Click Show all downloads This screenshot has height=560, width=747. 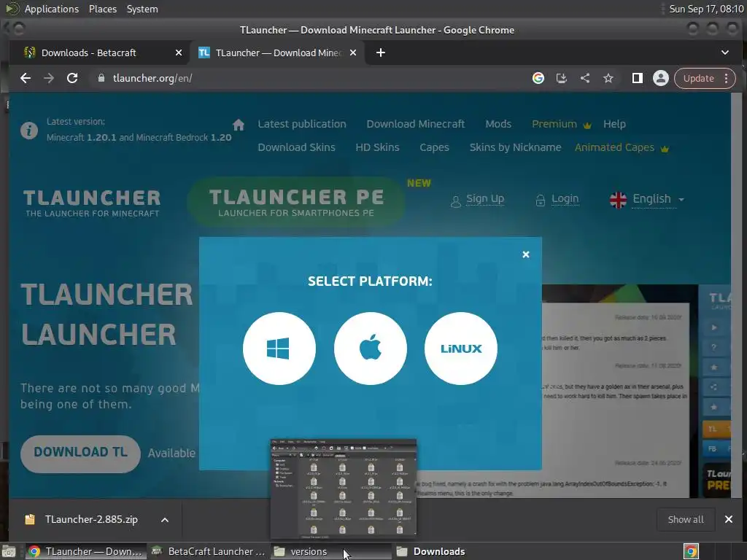pos(686,520)
